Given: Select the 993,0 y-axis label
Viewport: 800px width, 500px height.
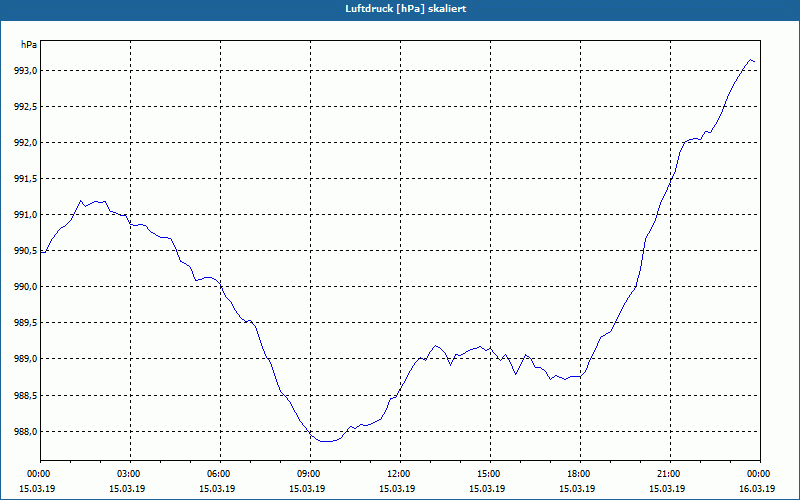Looking at the screenshot, I should click(x=26, y=71).
